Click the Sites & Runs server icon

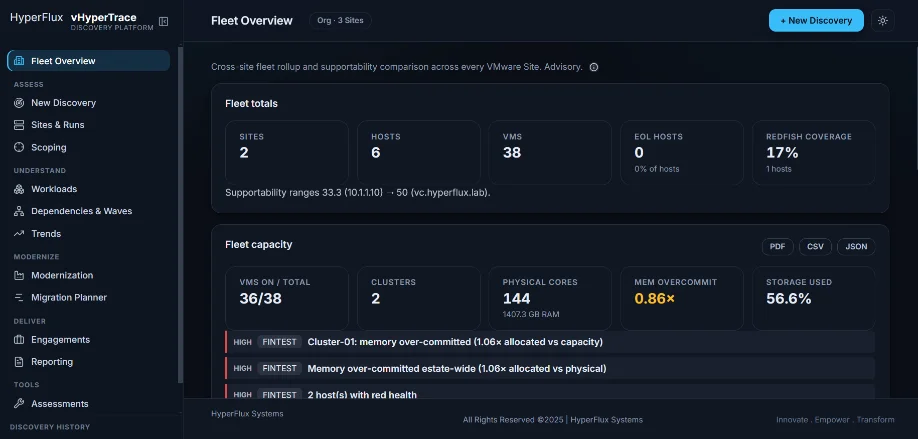tap(19, 125)
